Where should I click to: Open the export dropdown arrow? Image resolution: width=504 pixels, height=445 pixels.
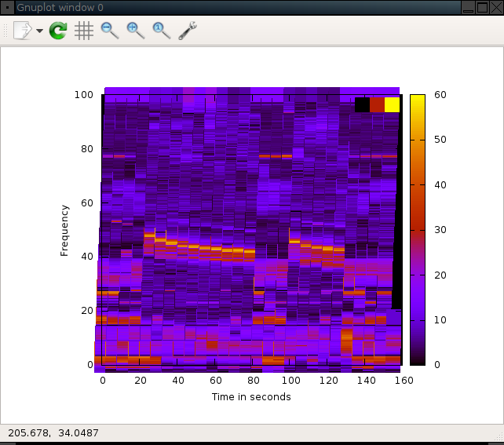(x=39, y=31)
